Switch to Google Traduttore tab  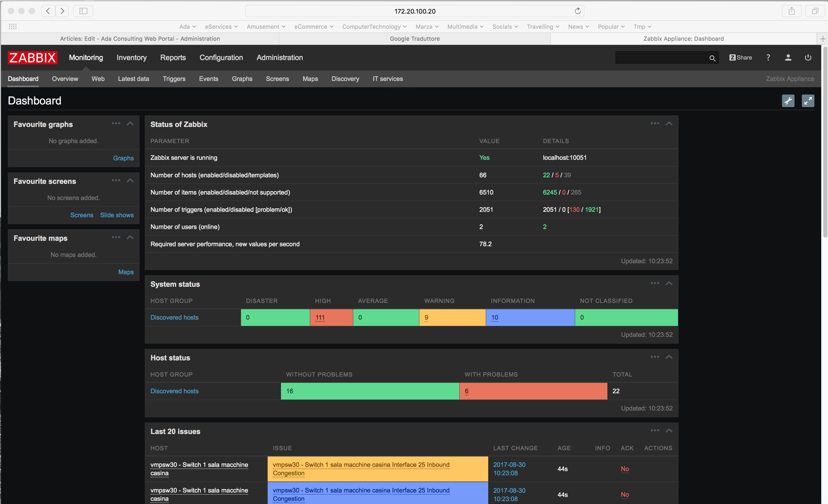(x=415, y=39)
